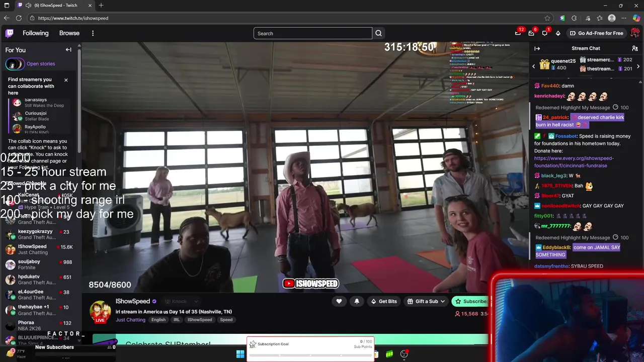This screenshot has height=362, width=644.
Task: Open the Browse page
Action: tap(69, 33)
